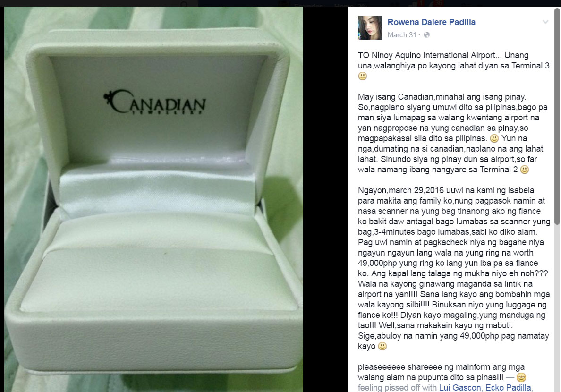Viewport: 561px width, 392px height.
Task: Click the smiley emoji after 'dito sa pilipinas.'
Action: click(x=494, y=138)
